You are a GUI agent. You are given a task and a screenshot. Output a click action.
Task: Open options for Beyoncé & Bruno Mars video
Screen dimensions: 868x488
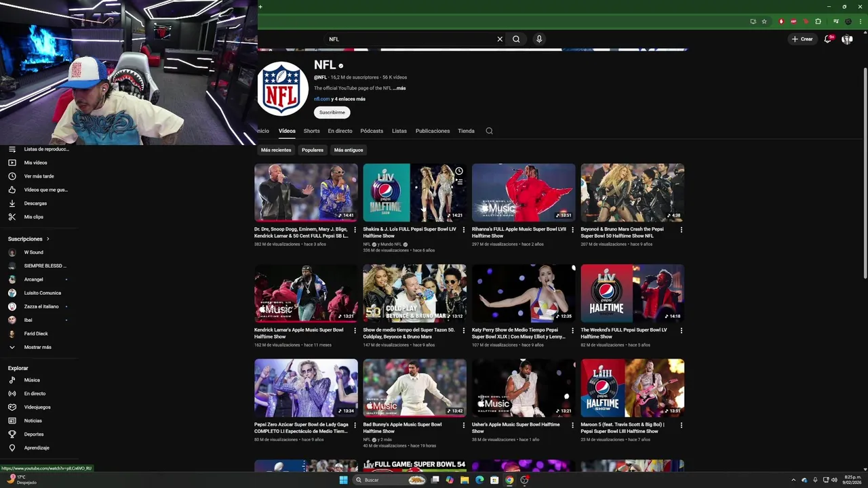pos(682,230)
